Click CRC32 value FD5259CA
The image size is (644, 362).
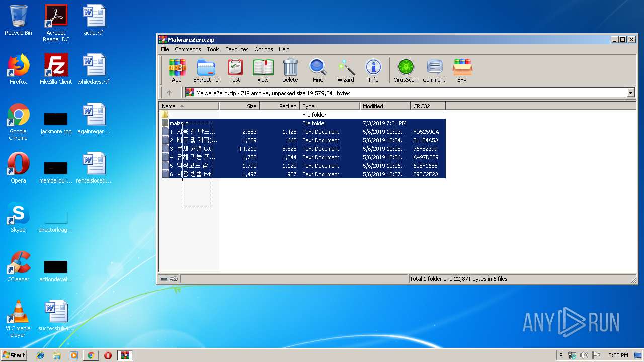[426, 132]
